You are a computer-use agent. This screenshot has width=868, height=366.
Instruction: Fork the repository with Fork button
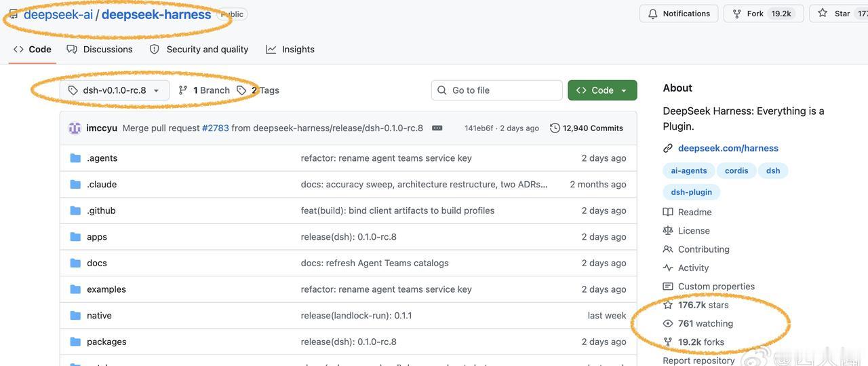763,14
